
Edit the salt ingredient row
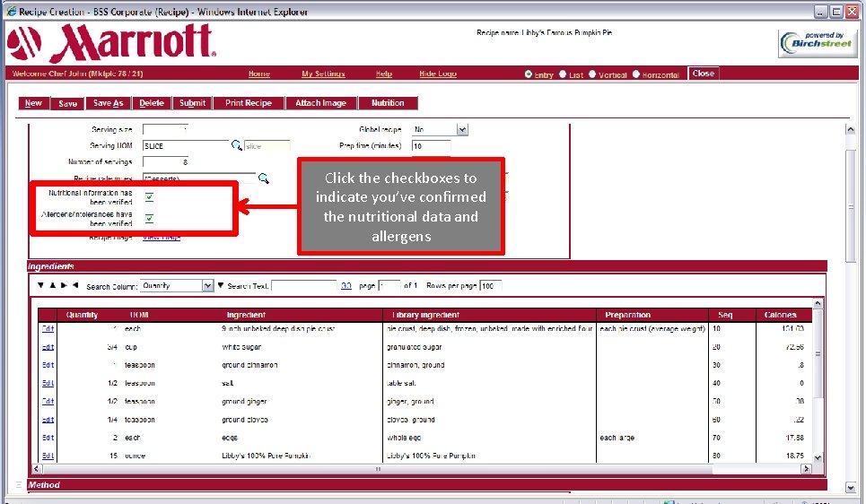[48, 383]
